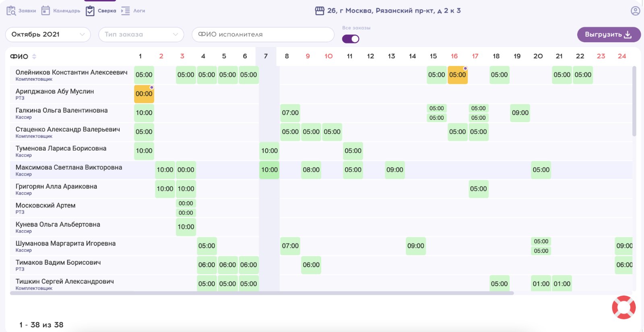Click the 1 - 38 из 38 pagination text

click(41, 325)
